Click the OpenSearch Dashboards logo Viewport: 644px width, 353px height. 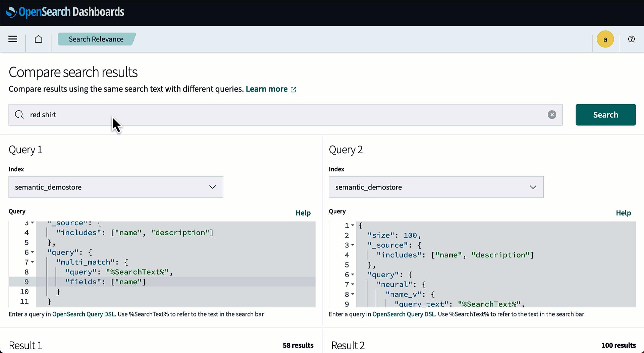(65, 12)
